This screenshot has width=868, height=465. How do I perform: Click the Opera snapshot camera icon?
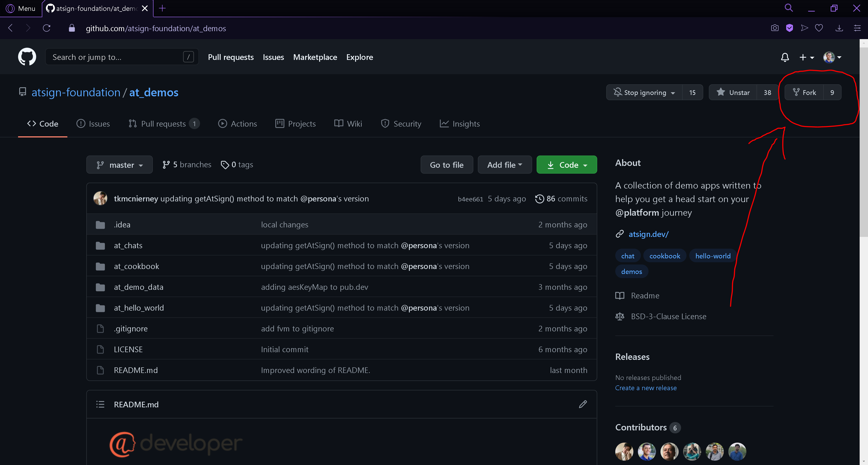tap(775, 28)
